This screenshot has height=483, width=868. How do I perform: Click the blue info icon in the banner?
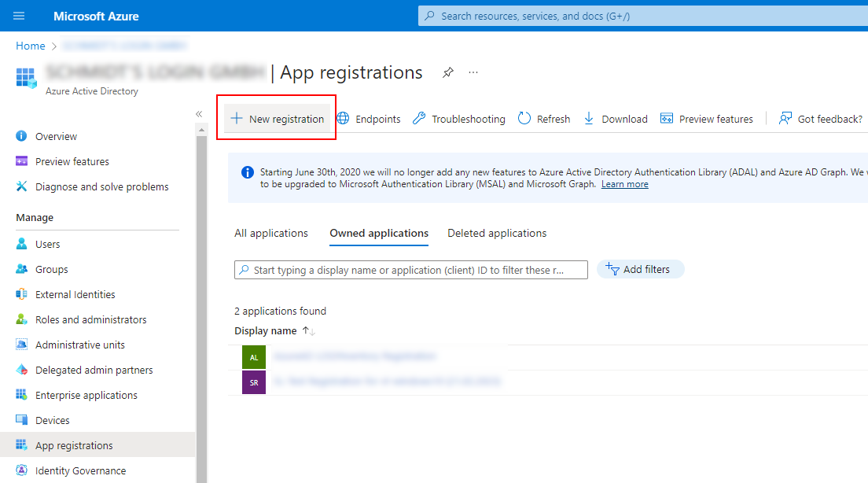click(248, 172)
